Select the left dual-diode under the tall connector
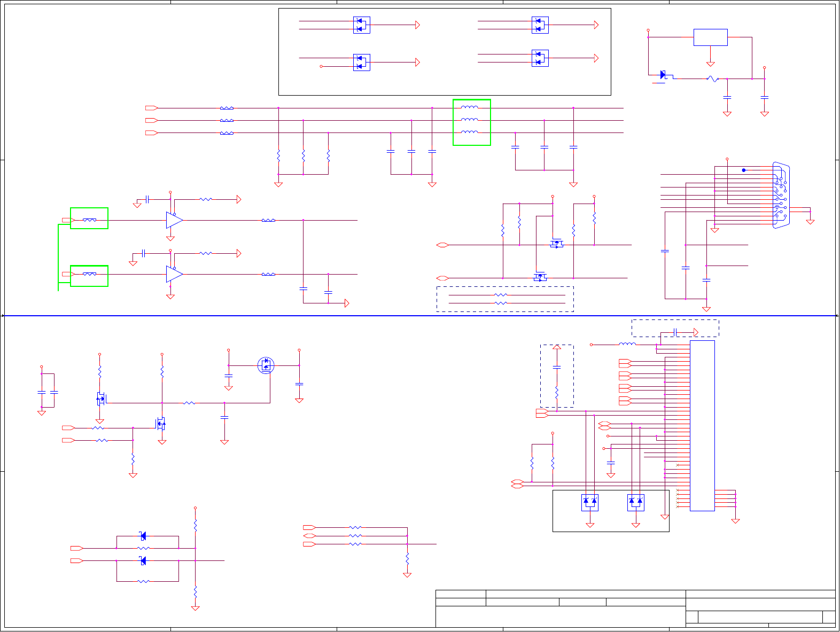 tap(590, 503)
